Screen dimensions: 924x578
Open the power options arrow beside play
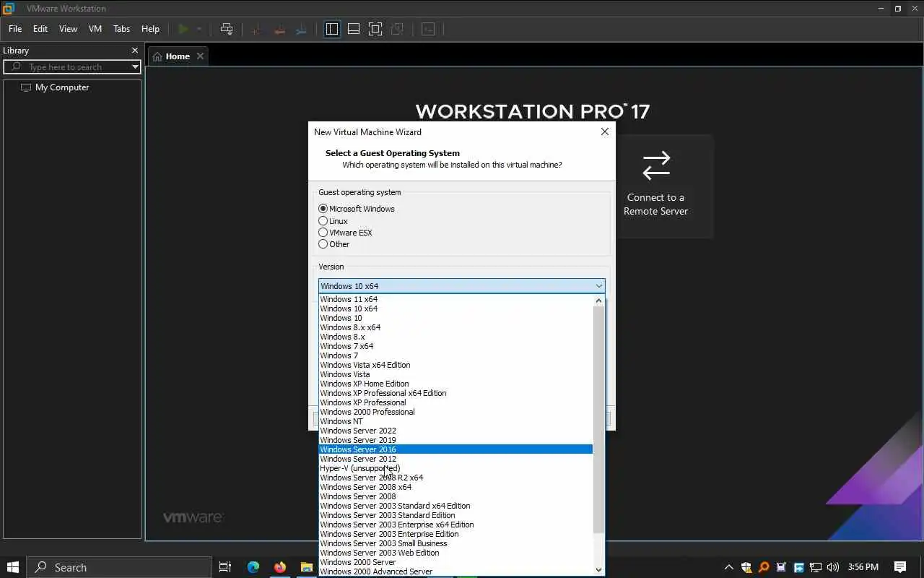click(x=199, y=29)
